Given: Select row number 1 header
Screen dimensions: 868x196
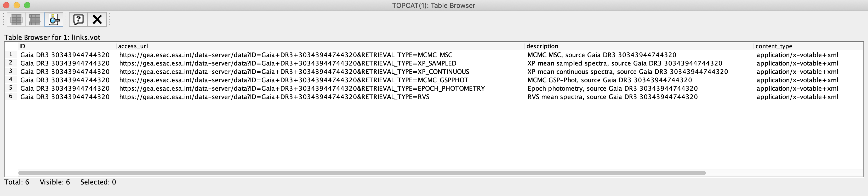Looking at the screenshot, I should click(11, 55).
